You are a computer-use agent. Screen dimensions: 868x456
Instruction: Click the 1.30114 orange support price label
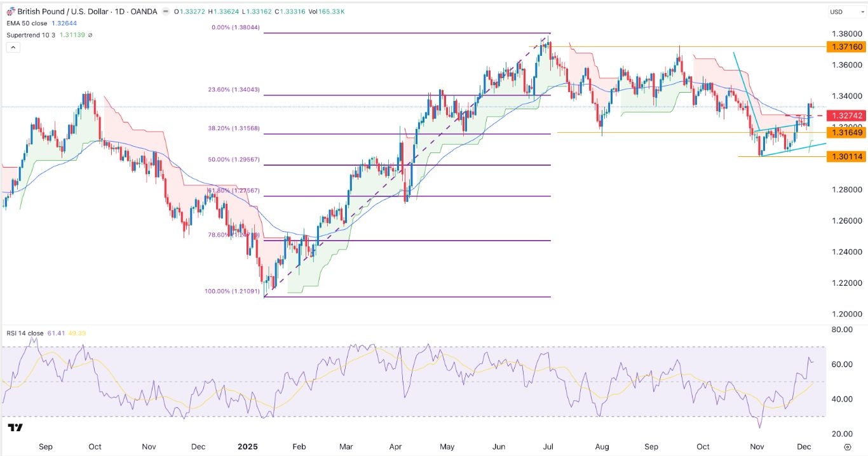847,156
